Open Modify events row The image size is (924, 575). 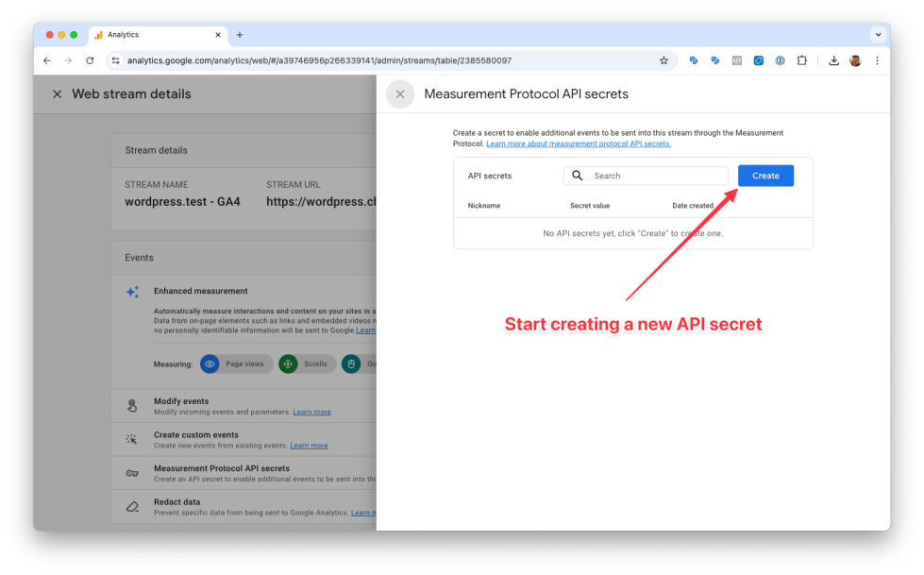click(x=244, y=406)
